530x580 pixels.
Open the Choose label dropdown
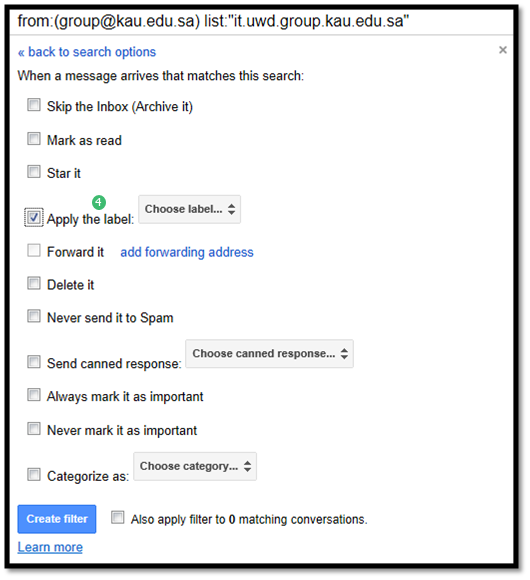click(x=189, y=209)
